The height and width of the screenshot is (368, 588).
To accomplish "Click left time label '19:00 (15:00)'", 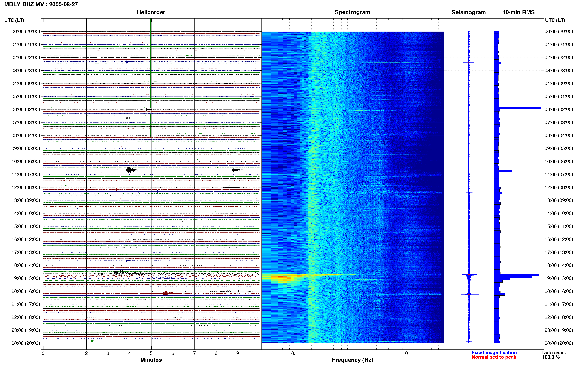I will (26, 278).
